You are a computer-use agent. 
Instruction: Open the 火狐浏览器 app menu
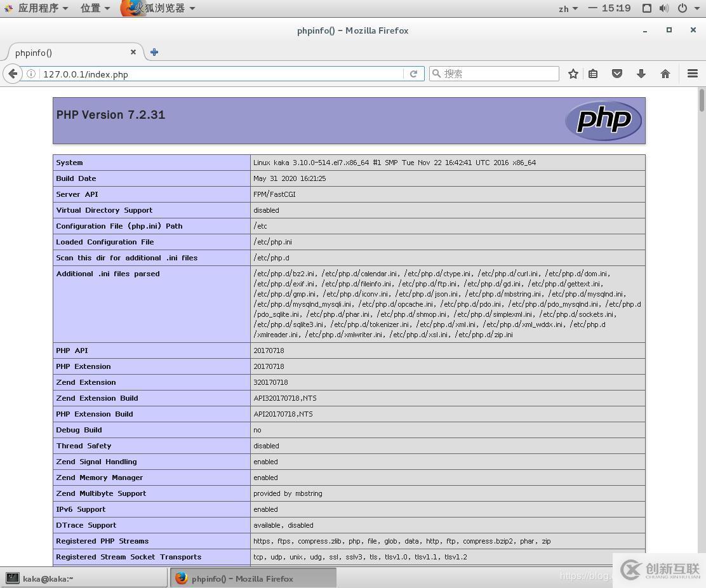(158, 8)
